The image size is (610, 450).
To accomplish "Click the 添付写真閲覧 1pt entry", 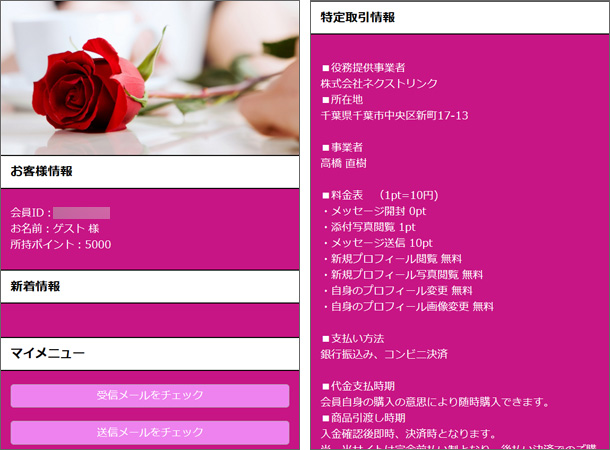I will [x=368, y=227].
